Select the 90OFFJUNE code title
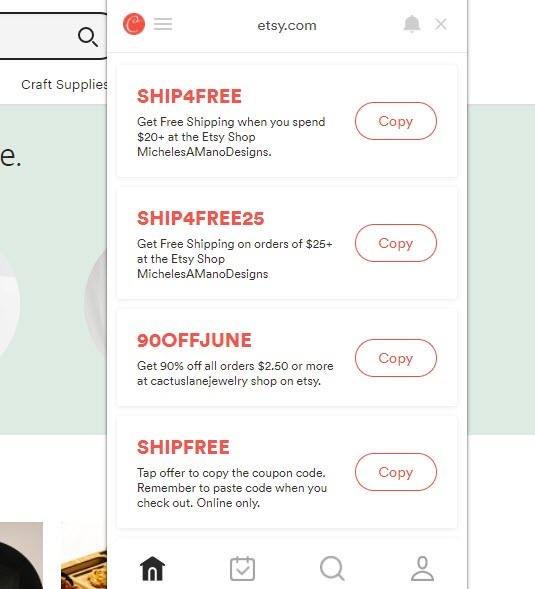 point(194,340)
